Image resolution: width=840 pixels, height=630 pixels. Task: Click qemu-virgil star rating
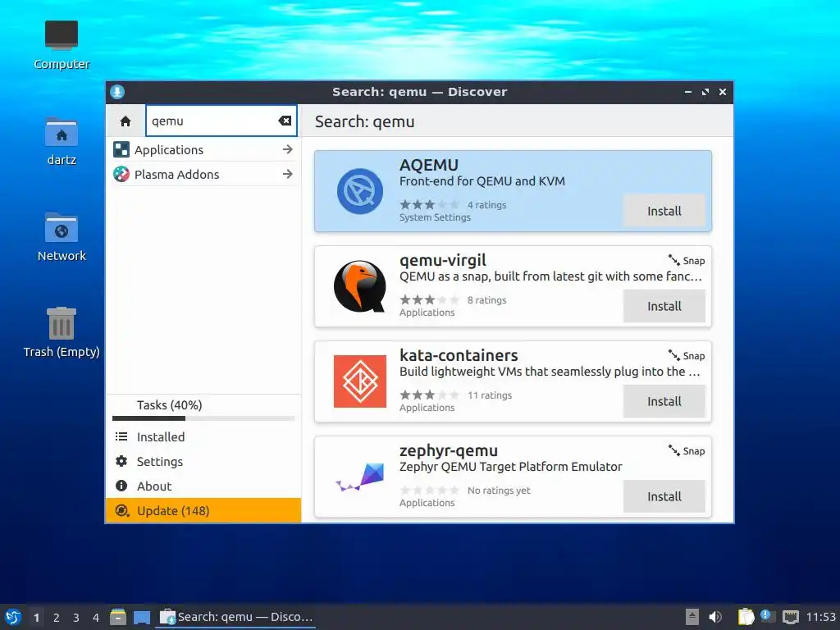coord(430,300)
